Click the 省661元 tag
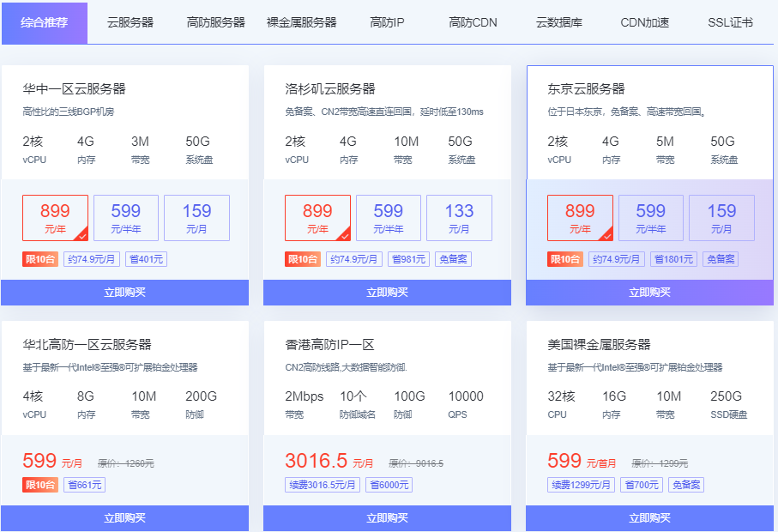This screenshot has height=532, width=778. (84, 485)
